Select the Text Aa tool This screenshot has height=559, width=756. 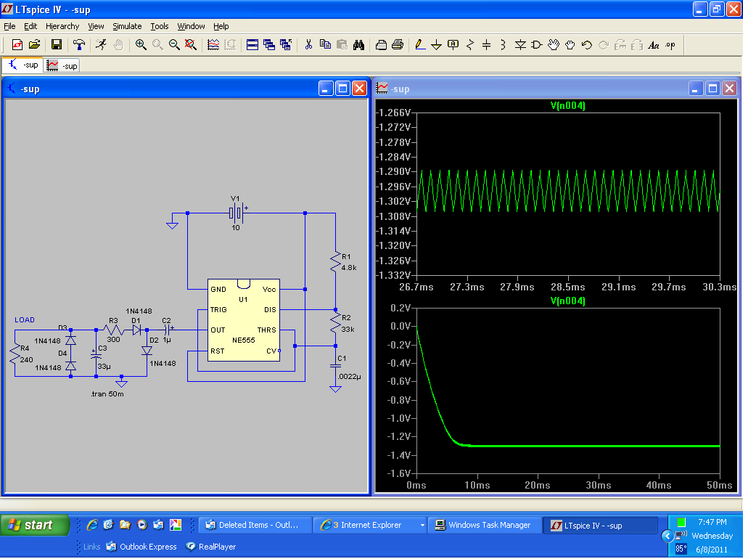click(653, 45)
